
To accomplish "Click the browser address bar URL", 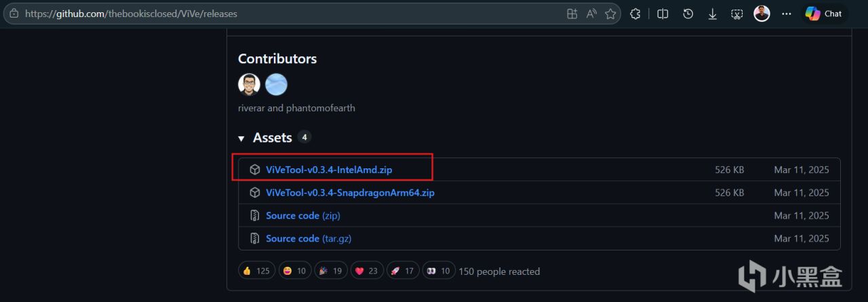I will click(x=131, y=14).
